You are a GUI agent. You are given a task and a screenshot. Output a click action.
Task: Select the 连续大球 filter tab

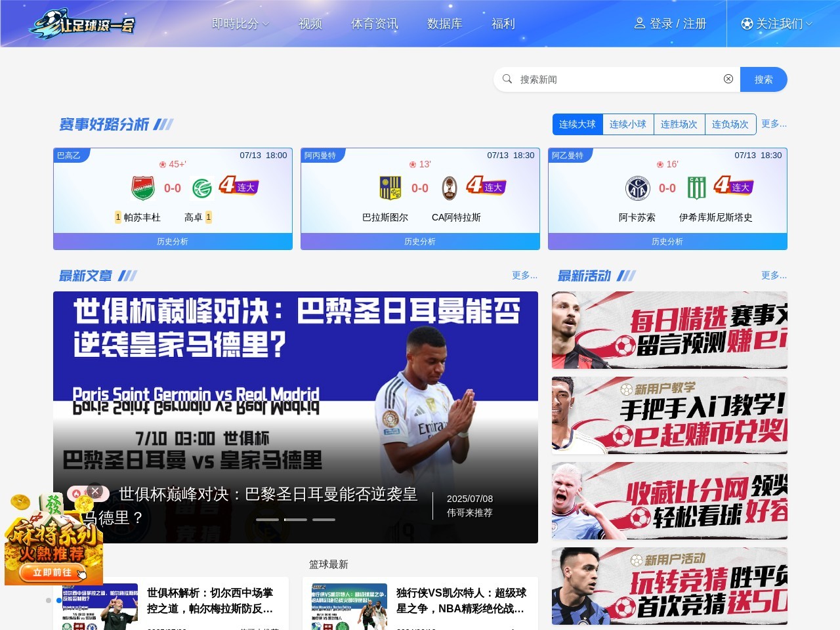click(x=577, y=124)
